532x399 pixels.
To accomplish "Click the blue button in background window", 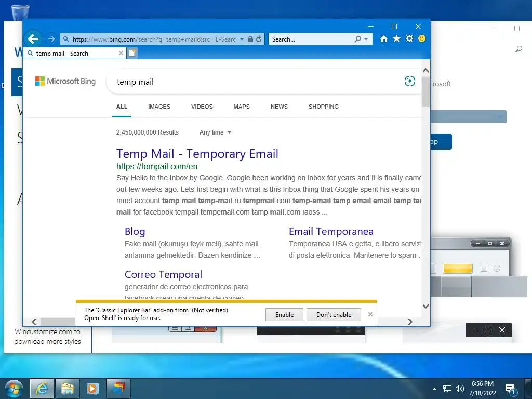I will click(441, 141).
